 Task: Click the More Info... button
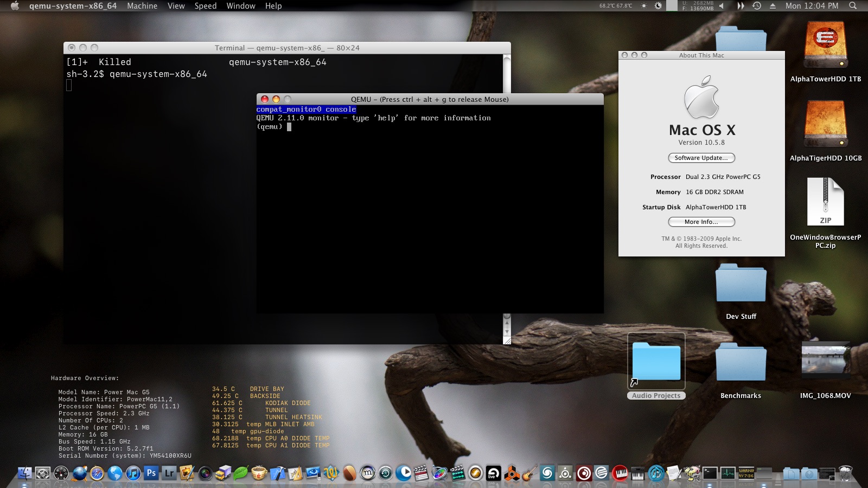coord(701,222)
